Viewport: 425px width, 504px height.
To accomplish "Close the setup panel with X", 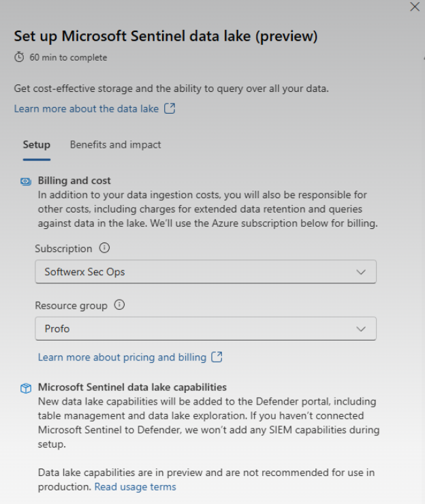I will coord(415,7).
